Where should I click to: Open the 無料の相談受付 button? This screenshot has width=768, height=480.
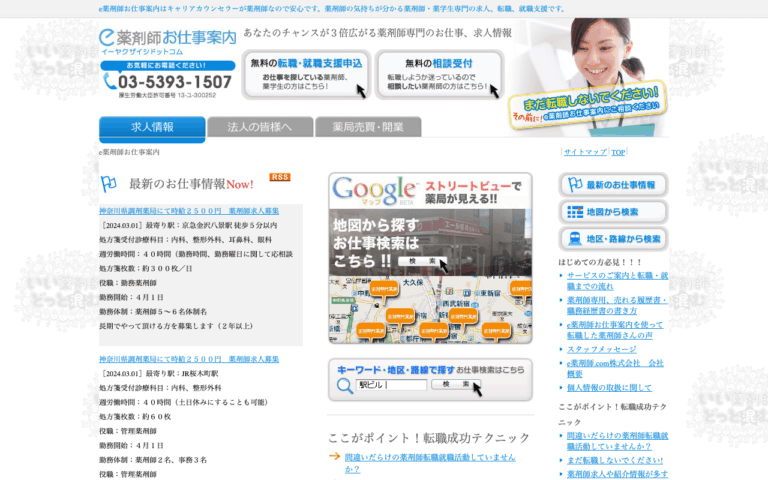(x=439, y=74)
